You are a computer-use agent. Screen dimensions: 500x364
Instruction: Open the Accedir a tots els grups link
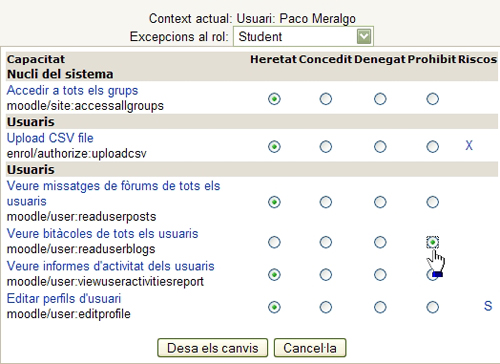(72, 91)
